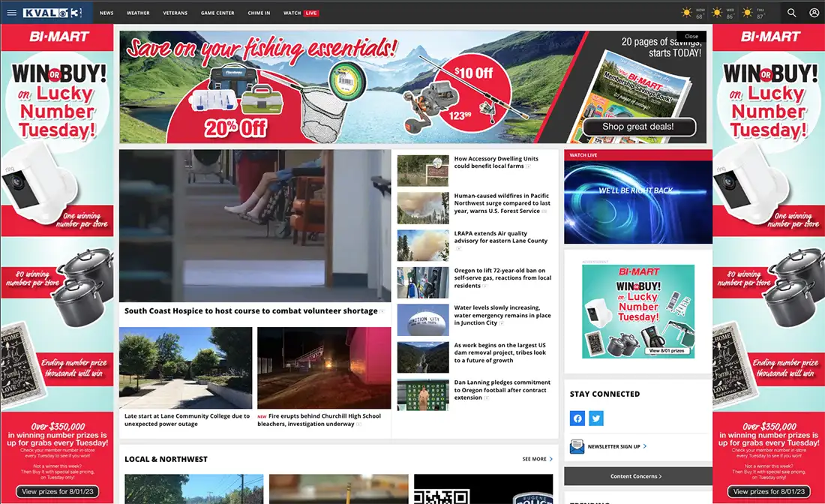
Task: Click the hospice wheelchair main story image
Action: pos(255,226)
